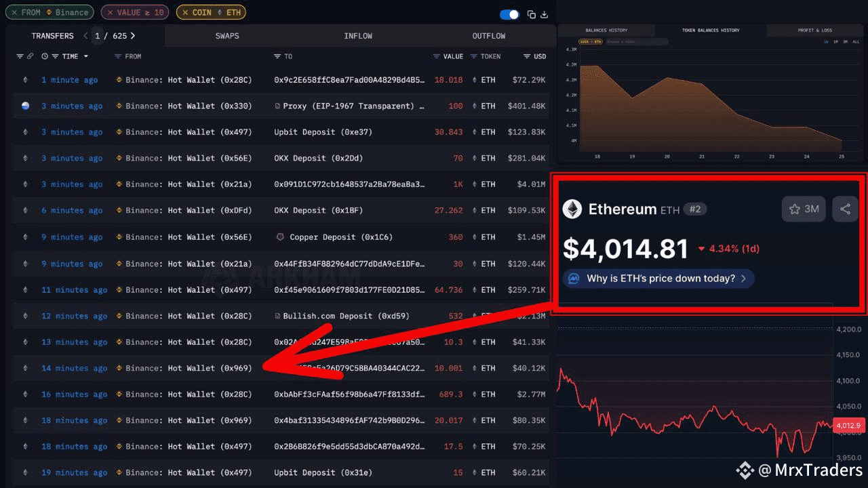Open the '1 minute ago' transaction link
Image resolution: width=868 pixels, height=488 pixels.
pos(70,80)
